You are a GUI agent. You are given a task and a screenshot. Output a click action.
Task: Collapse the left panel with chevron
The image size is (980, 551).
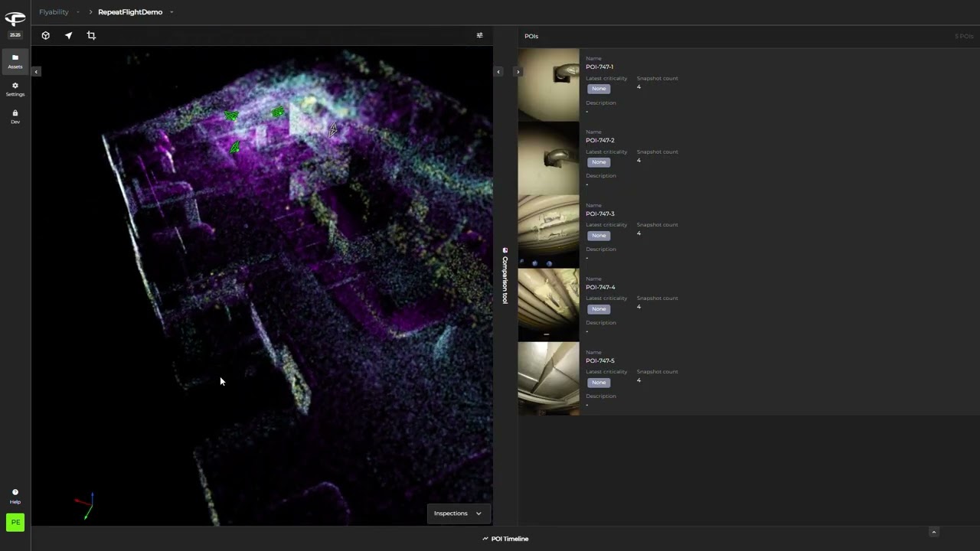pyautogui.click(x=36, y=71)
